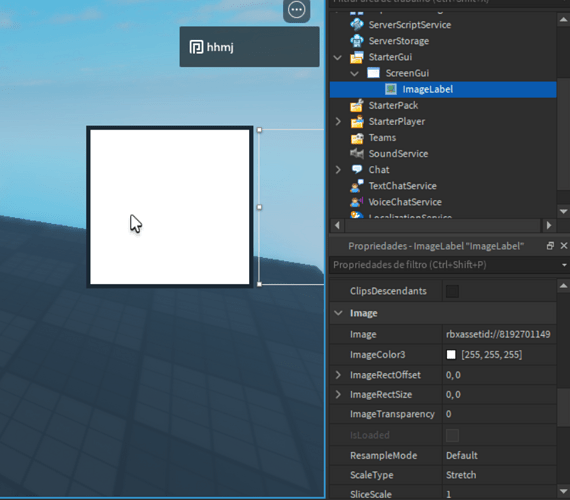Collapse the StarterGui tree node
Viewport: 570px width, 500px height.
tap(338, 57)
